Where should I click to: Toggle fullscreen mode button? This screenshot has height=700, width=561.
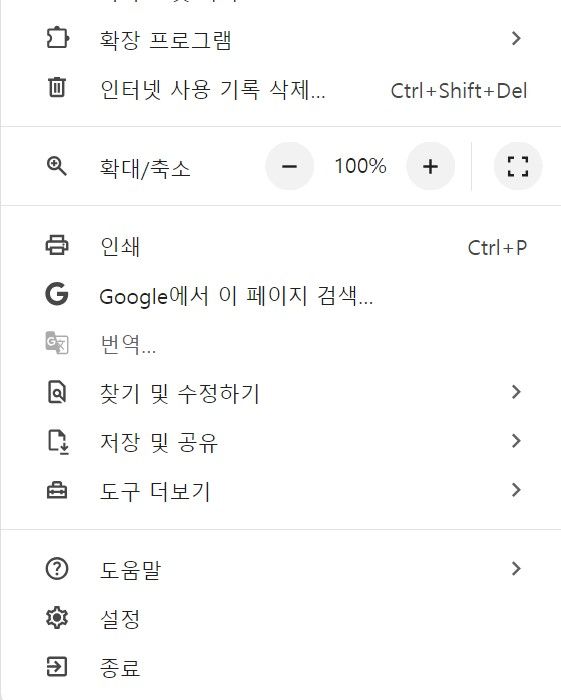click(x=518, y=166)
